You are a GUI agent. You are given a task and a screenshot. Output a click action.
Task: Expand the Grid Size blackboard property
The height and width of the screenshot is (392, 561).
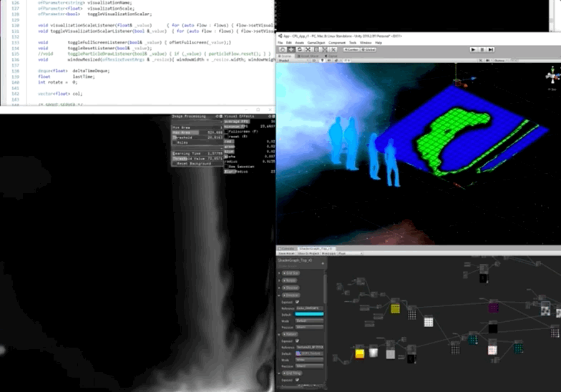[279, 273]
